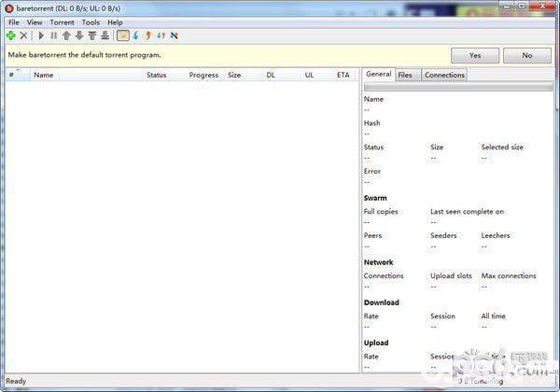Click the N-shaped toolbar icon
Image resolution: width=560 pixels, height=392 pixels.
click(175, 35)
